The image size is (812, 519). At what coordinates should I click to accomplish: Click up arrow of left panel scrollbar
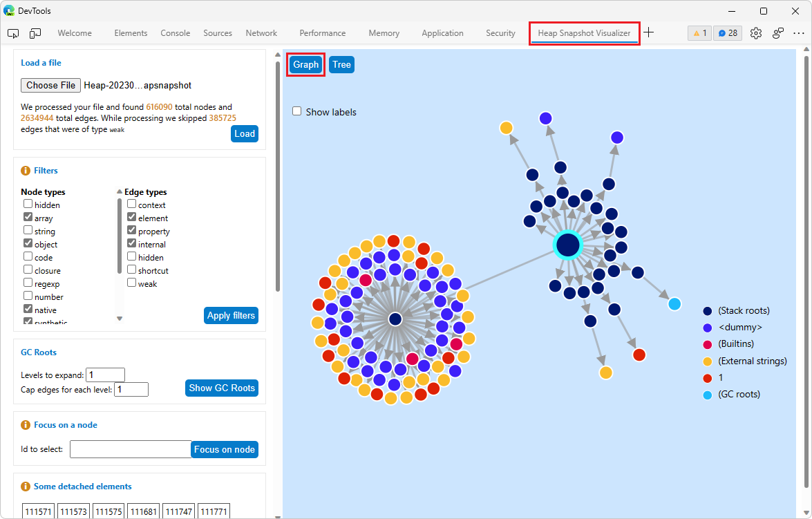[278, 54]
